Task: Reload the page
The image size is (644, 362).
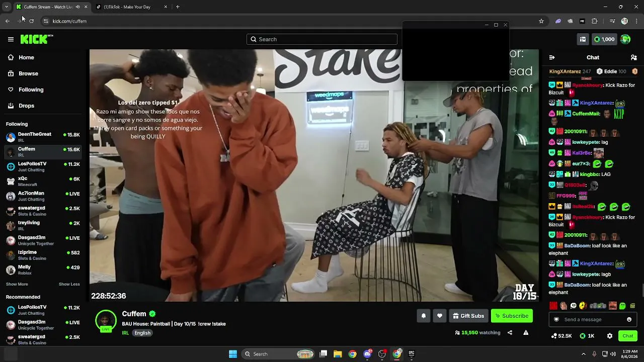Action: (32, 21)
